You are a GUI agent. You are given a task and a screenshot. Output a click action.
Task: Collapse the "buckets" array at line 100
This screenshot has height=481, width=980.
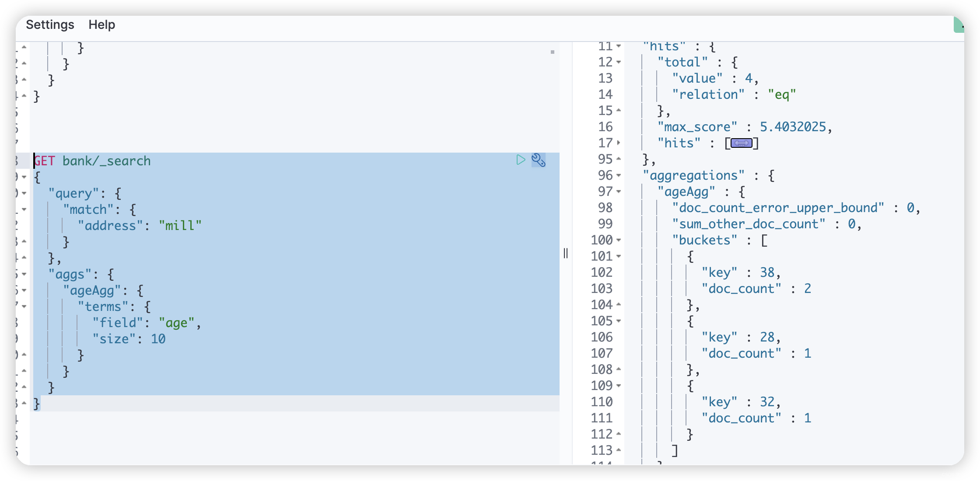click(x=618, y=240)
